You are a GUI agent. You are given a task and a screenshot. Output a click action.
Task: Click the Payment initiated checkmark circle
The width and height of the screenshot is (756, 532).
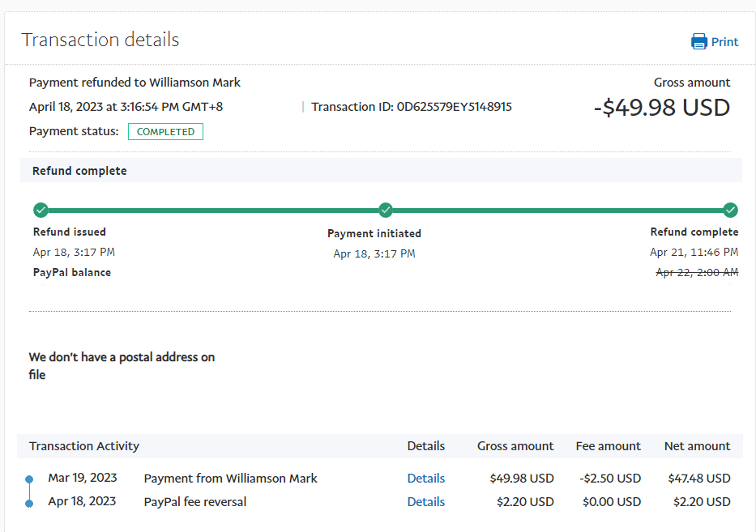(x=386, y=211)
